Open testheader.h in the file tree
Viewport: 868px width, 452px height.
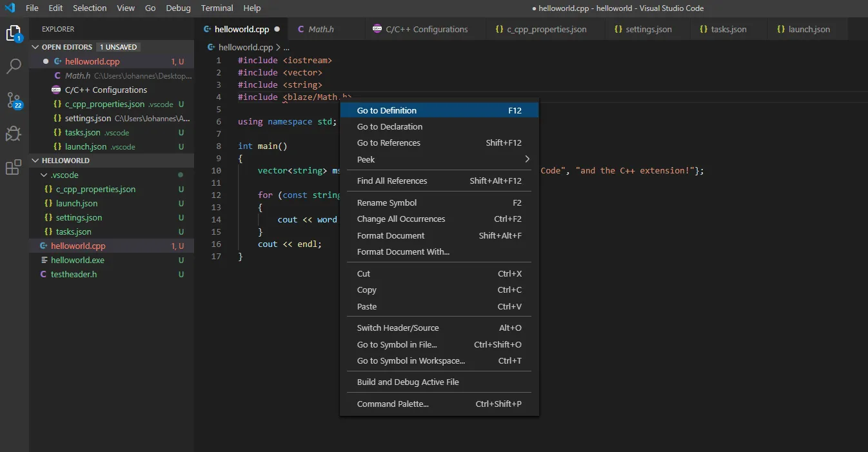[x=74, y=275]
